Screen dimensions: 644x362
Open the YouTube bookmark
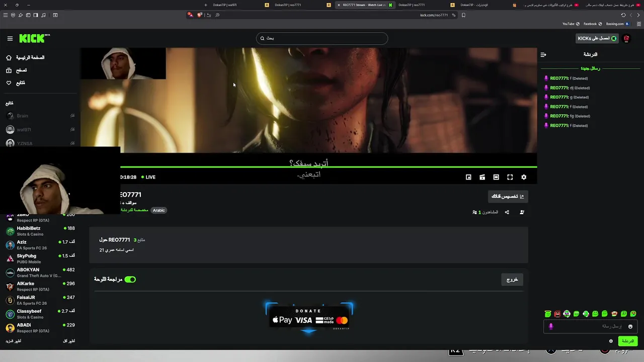(571, 24)
